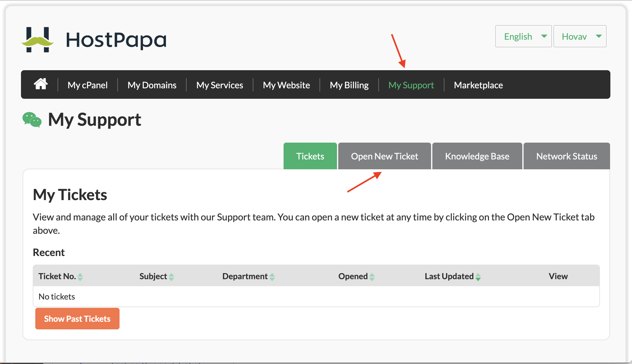Open the Hovav account dropdown
This screenshot has width=632, height=364.
(x=580, y=36)
